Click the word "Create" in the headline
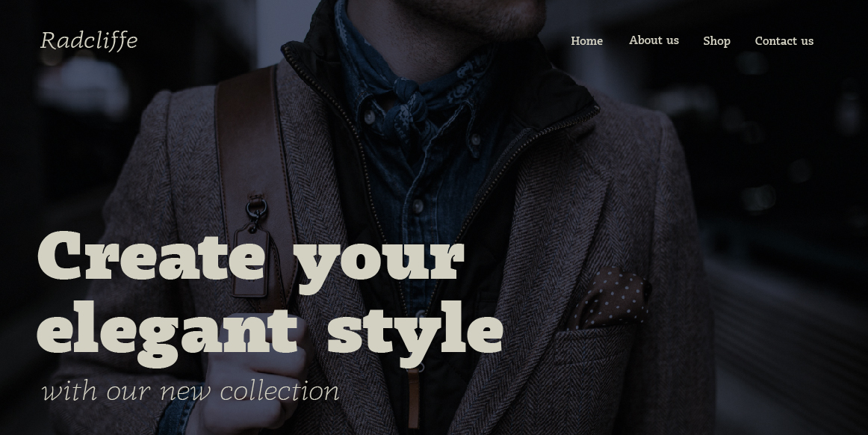This screenshot has height=435, width=868. (x=151, y=256)
